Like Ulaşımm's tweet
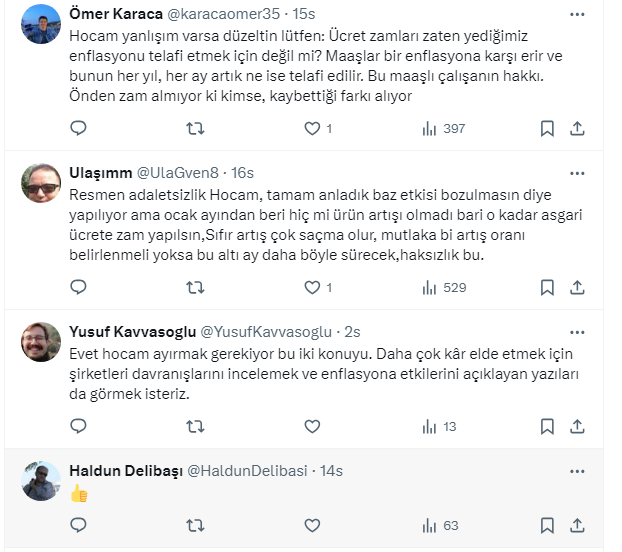This screenshot has height=552, width=622. (313, 287)
